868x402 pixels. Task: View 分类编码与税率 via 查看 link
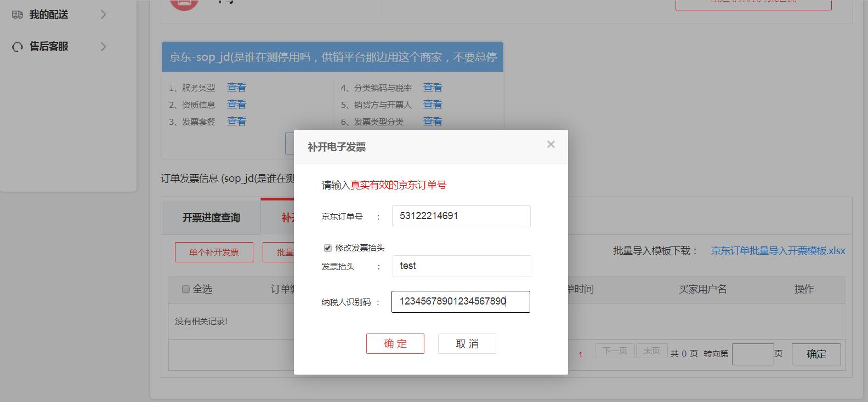click(x=433, y=87)
